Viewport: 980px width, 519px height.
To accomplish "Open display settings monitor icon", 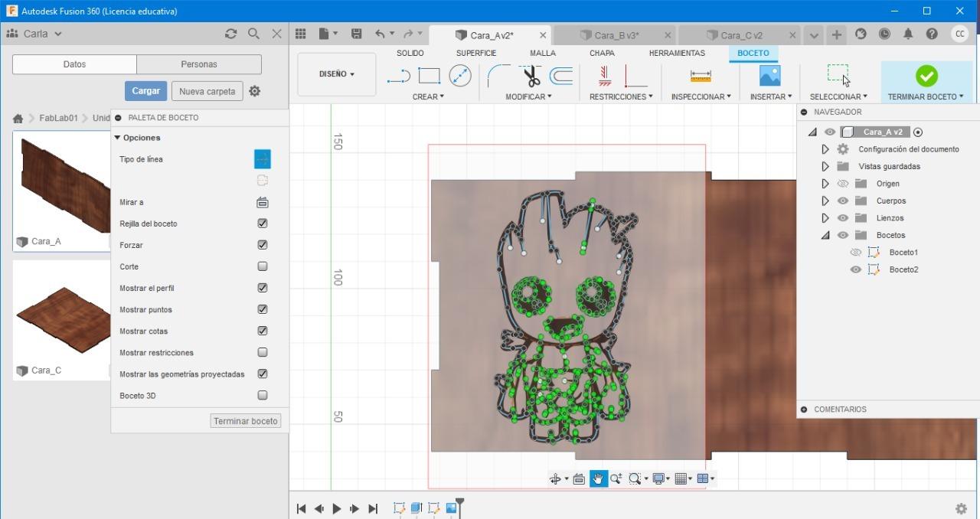I will [658, 478].
